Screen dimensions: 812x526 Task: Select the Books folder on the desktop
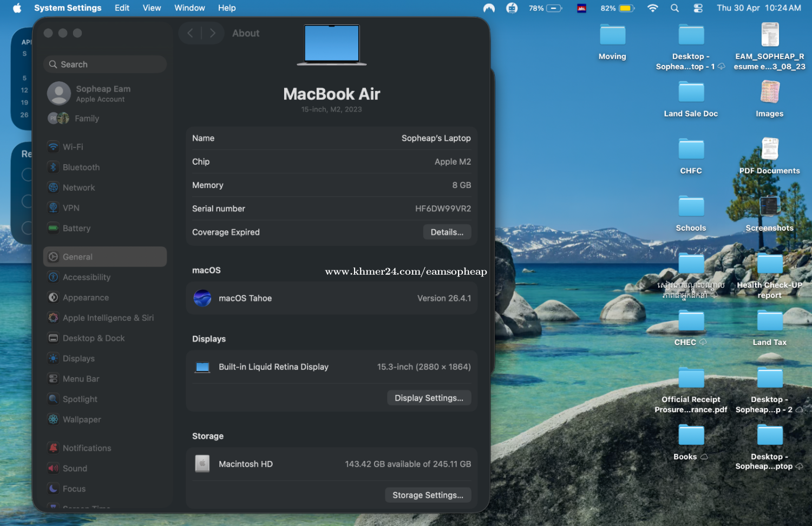(x=691, y=443)
